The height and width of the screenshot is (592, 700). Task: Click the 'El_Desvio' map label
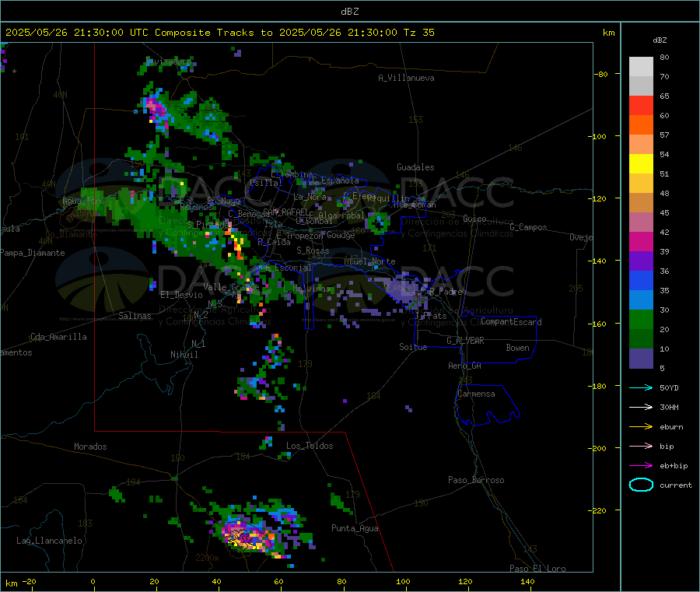click(181, 295)
